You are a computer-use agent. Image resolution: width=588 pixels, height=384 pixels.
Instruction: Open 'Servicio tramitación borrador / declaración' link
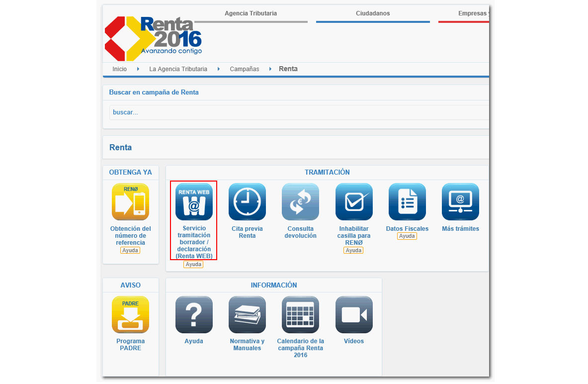point(194,242)
